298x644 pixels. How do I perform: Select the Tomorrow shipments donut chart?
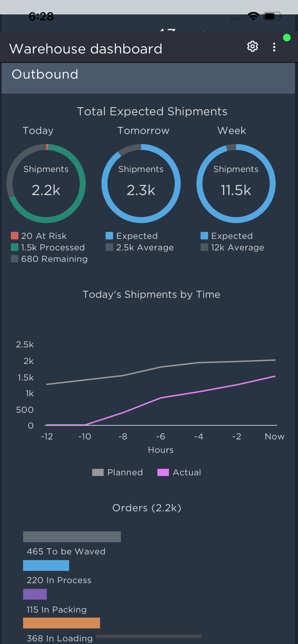coord(141,184)
